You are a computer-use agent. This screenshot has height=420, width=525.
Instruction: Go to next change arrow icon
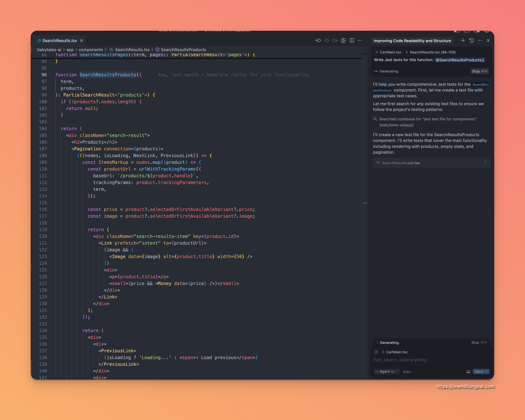pyautogui.click(x=335, y=40)
